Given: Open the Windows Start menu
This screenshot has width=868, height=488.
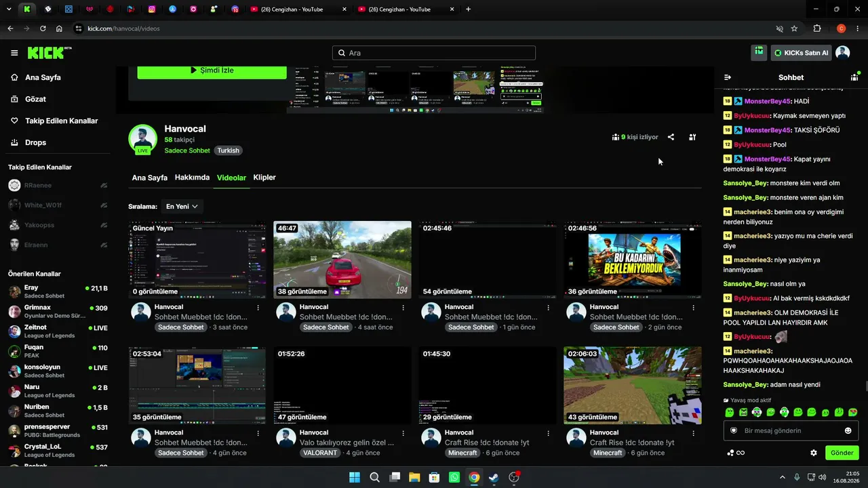Looking at the screenshot, I should coord(355,477).
